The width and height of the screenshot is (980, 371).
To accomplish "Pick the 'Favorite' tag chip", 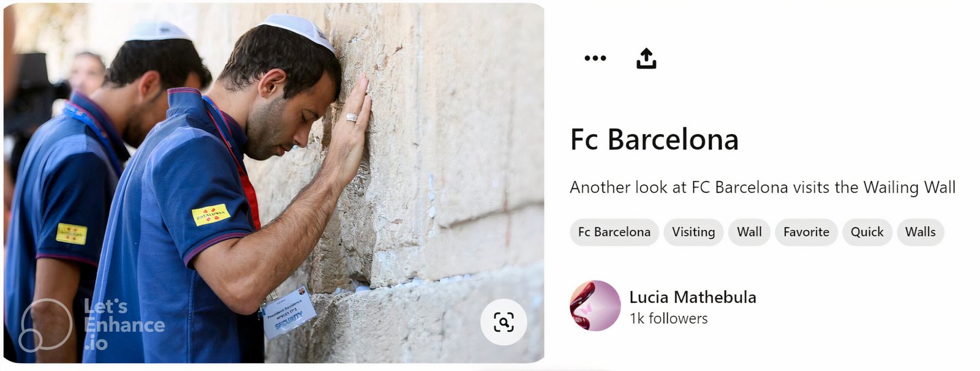I will point(806,232).
